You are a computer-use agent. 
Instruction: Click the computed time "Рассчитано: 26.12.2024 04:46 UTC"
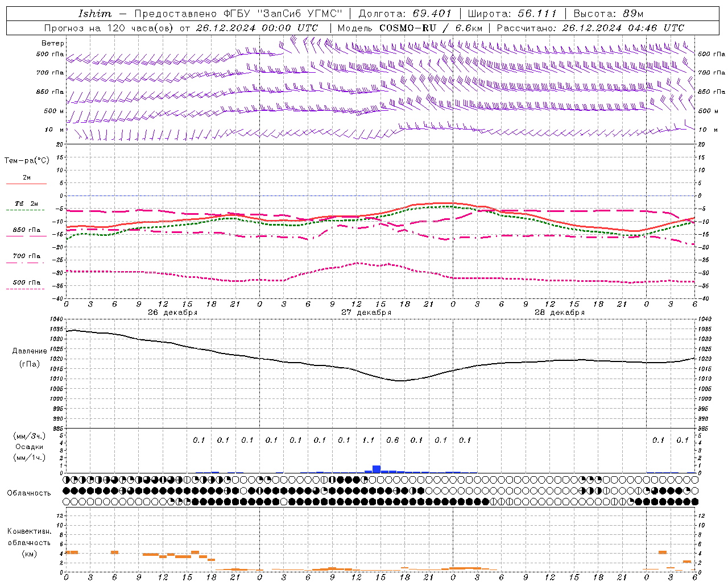tap(590, 28)
